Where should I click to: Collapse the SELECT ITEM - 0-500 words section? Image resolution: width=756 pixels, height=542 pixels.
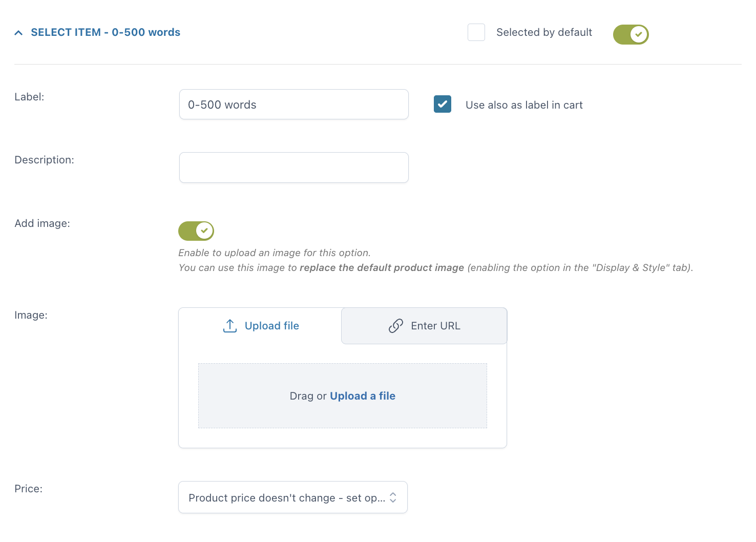pyautogui.click(x=106, y=32)
